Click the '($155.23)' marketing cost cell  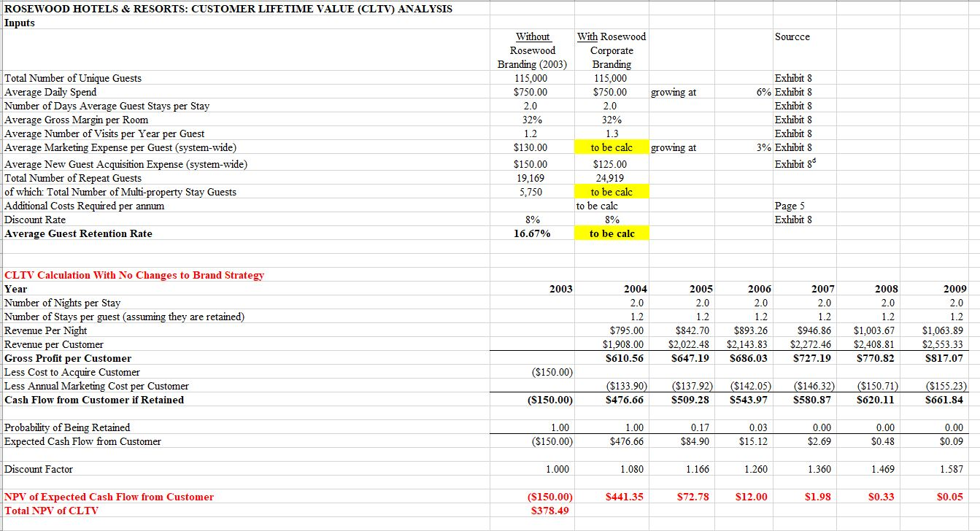point(945,386)
